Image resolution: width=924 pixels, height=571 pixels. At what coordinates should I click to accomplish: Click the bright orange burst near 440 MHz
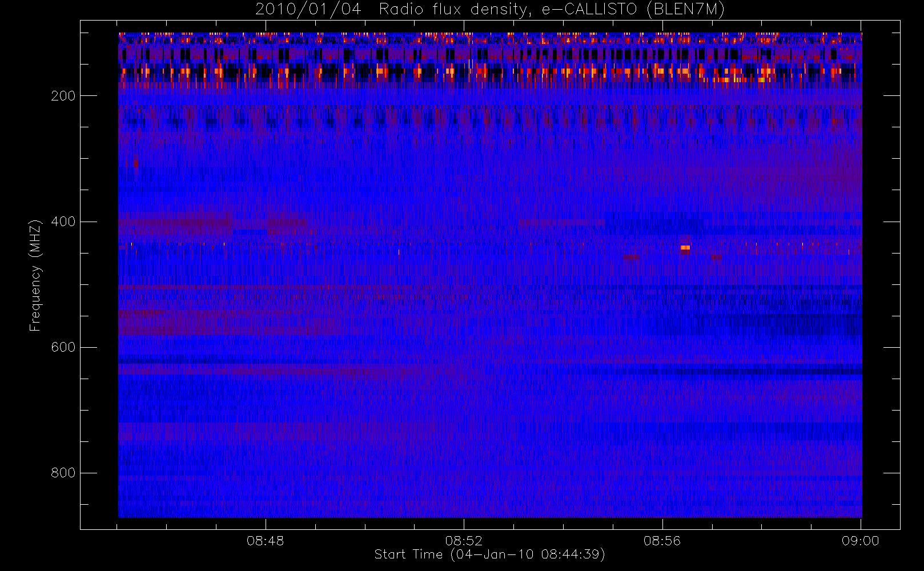(685, 248)
